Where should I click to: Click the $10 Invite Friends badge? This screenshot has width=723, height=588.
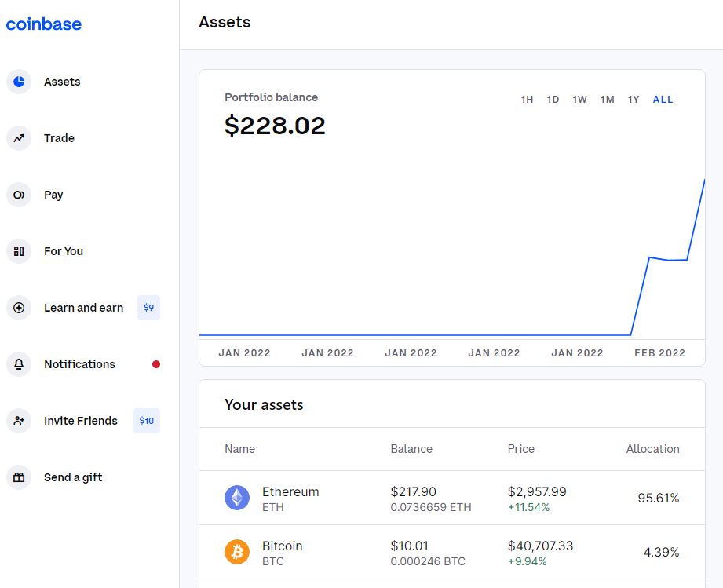(x=147, y=421)
